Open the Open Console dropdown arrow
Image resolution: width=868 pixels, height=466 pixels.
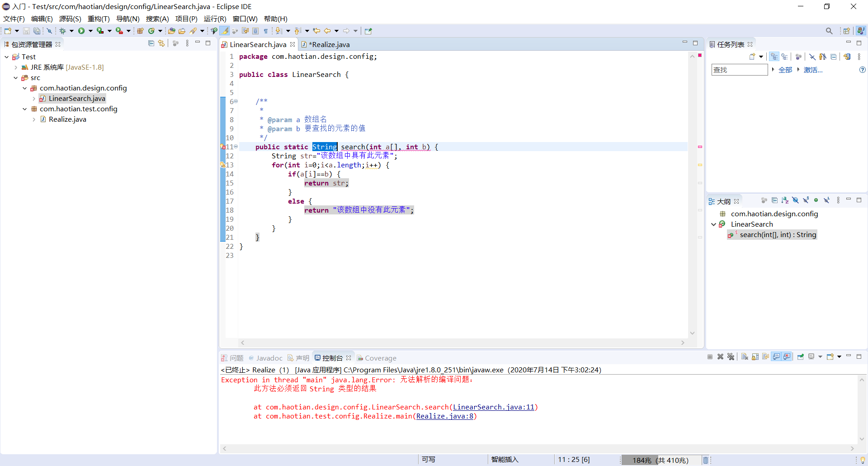839,357
